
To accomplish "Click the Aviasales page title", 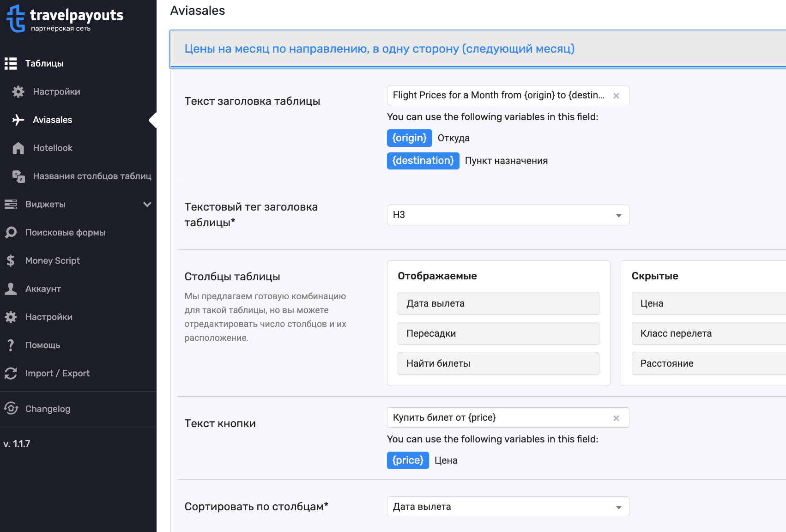I will click(x=198, y=11).
